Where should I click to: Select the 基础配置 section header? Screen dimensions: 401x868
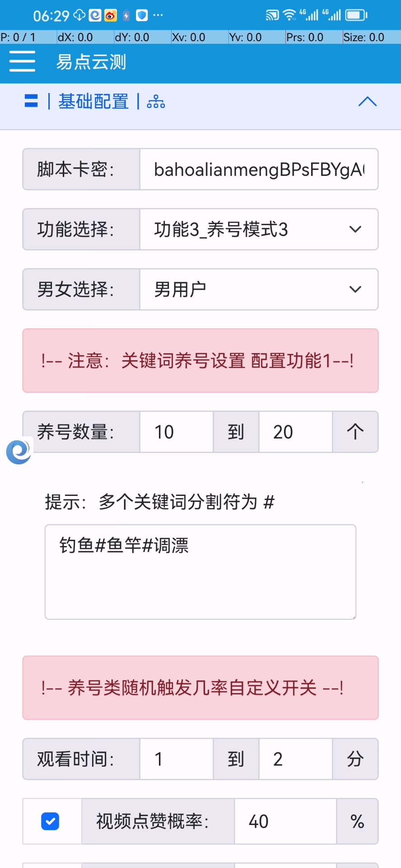point(93,102)
